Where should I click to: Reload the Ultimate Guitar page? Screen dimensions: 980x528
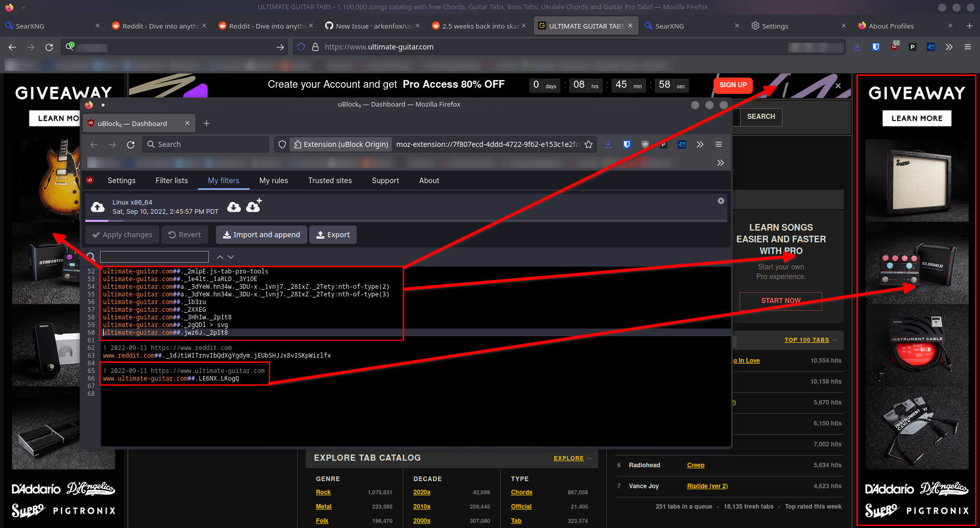(x=49, y=47)
